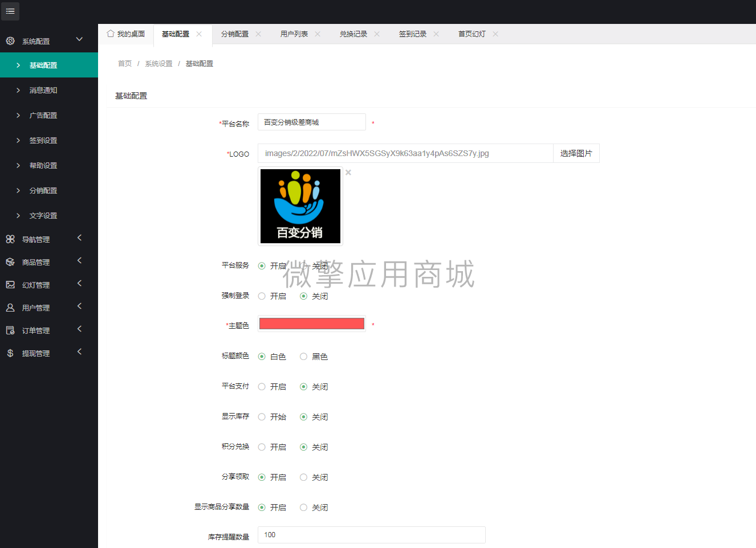Open 广告配置 in the sidebar
The width and height of the screenshot is (756, 548).
49,115
